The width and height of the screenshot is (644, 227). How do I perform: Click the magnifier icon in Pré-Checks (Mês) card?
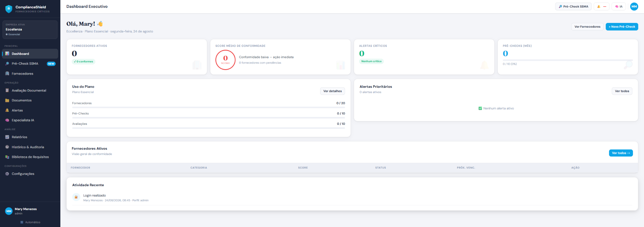coord(628,65)
